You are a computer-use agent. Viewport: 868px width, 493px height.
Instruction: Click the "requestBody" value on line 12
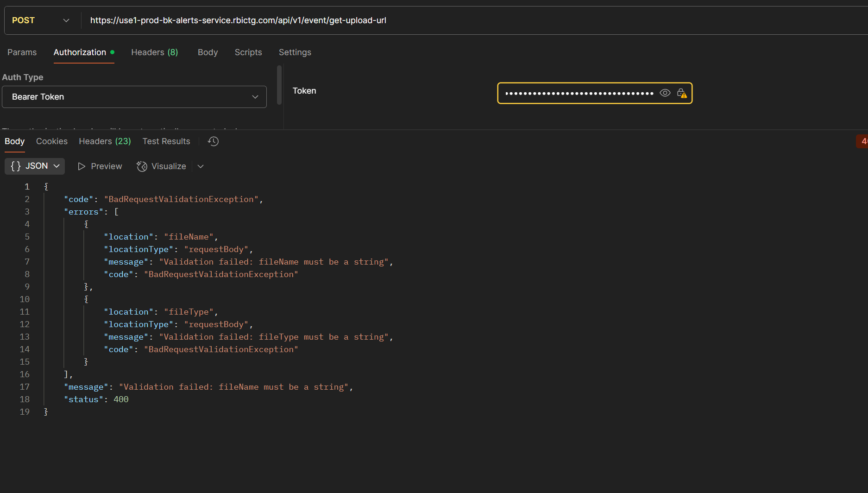(216, 324)
